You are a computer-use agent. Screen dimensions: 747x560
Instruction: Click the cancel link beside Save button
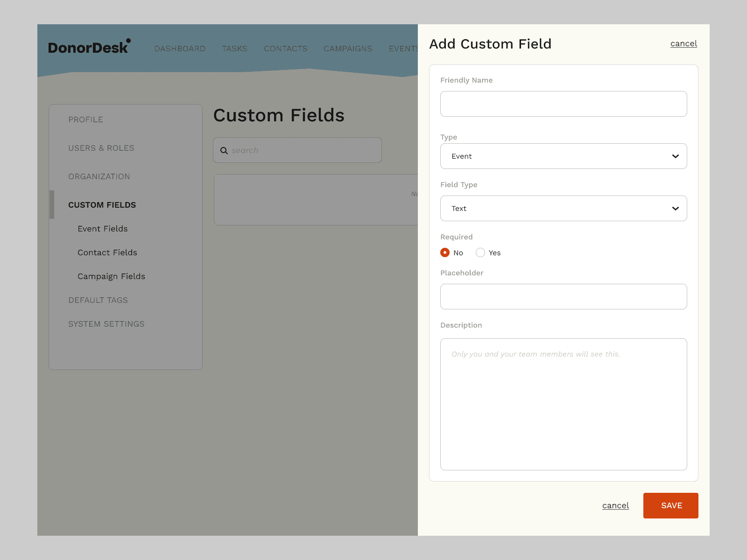[615, 505]
